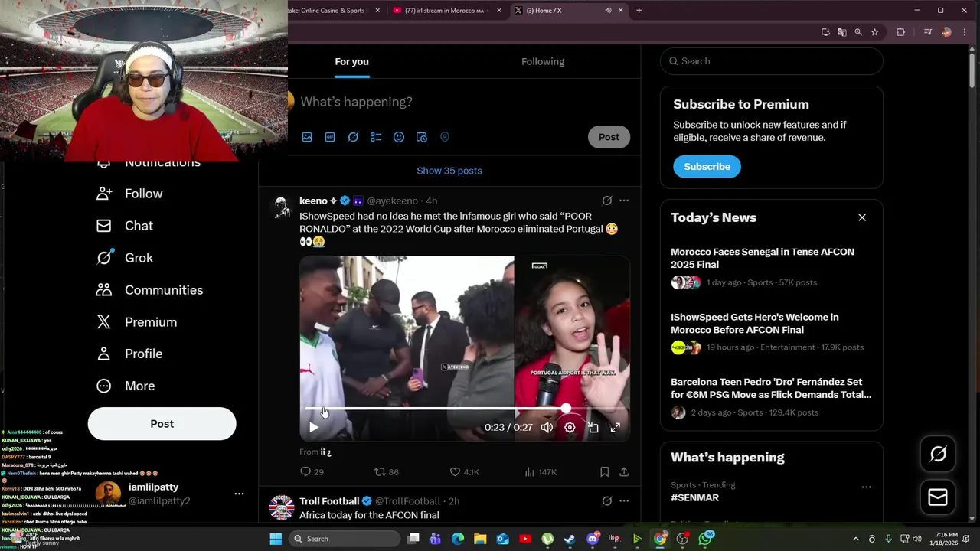Click the Windows taskbar Search box
The width and height of the screenshot is (980, 551).
pyautogui.click(x=345, y=539)
